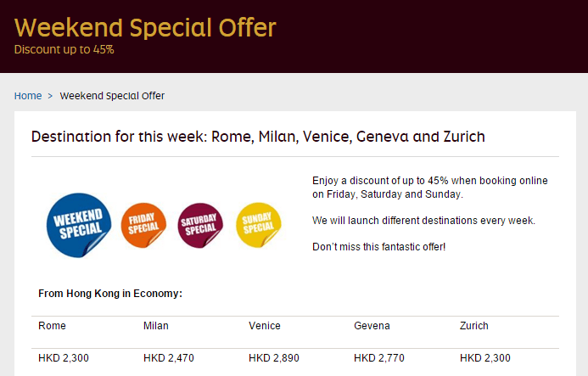Select the Milan destination column header
Image resolution: width=588 pixels, height=376 pixels.
tap(156, 326)
